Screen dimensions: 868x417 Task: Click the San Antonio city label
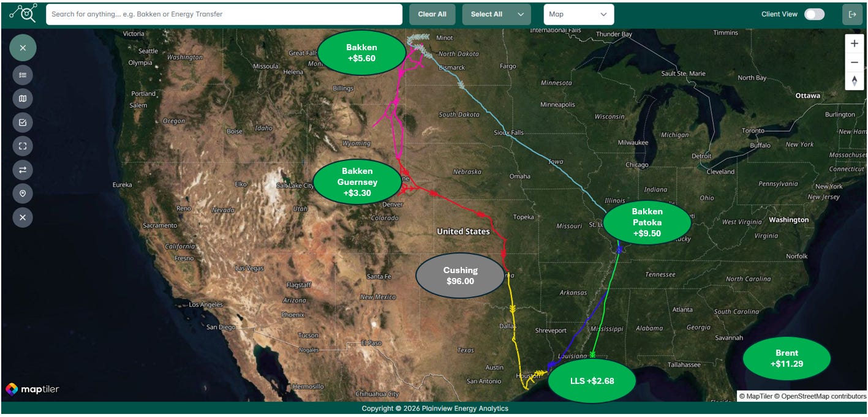(x=484, y=381)
